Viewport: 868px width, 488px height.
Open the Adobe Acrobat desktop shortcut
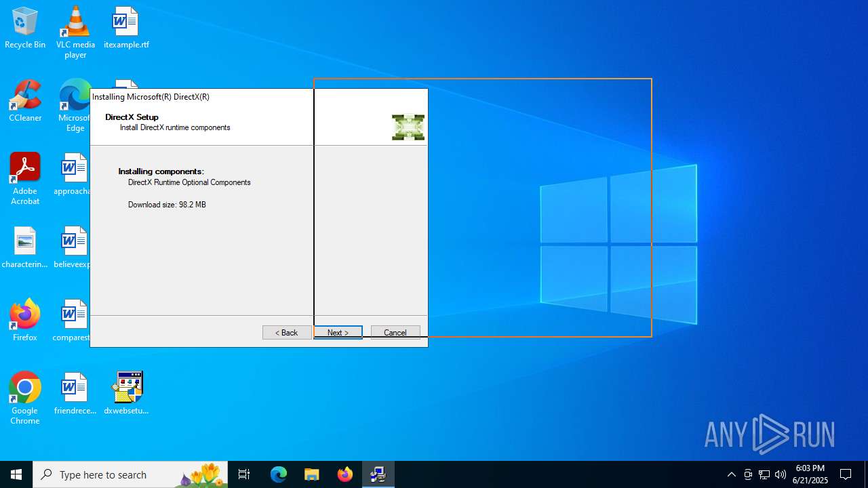[25, 179]
